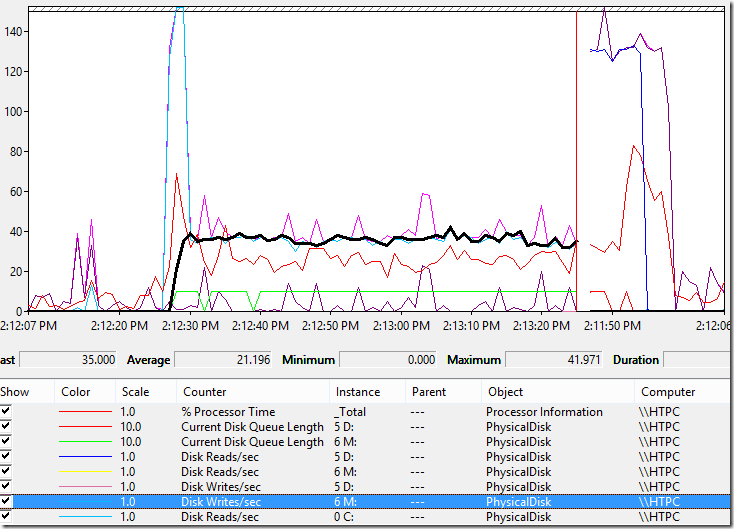The height and width of the screenshot is (529, 734).
Task: Toggle Show checkbox for Disk Writes/sec 5 D:
Action: tap(6, 486)
